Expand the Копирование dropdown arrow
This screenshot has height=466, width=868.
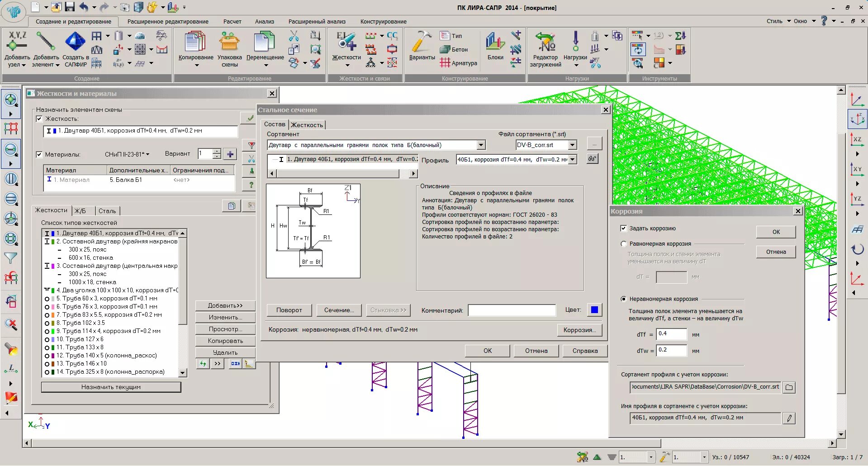click(197, 66)
